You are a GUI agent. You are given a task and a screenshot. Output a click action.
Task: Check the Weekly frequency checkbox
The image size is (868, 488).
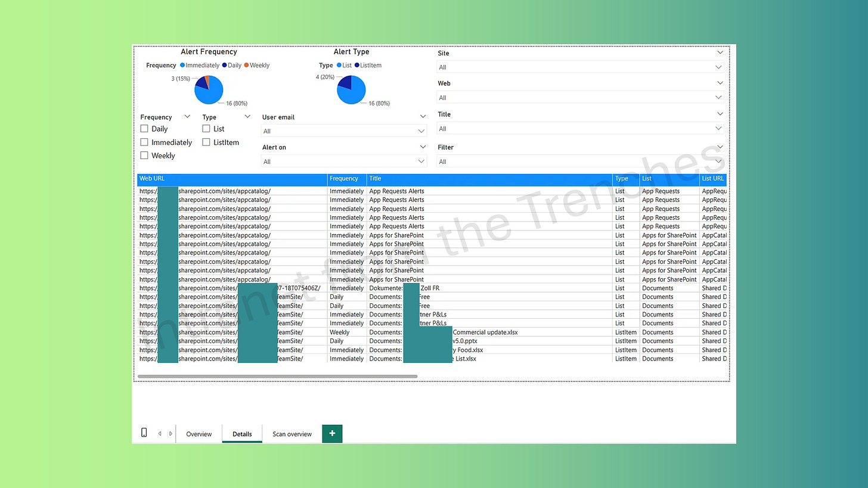click(144, 155)
